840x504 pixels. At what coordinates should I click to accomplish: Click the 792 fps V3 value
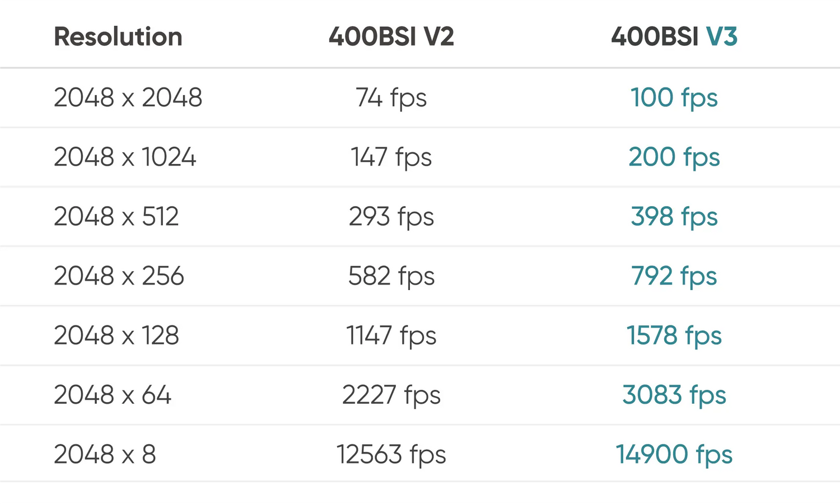coord(674,276)
